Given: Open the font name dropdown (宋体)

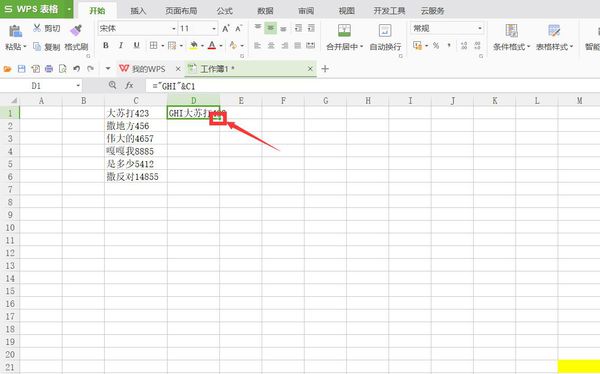Looking at the screenshot, I should (174, 29).
